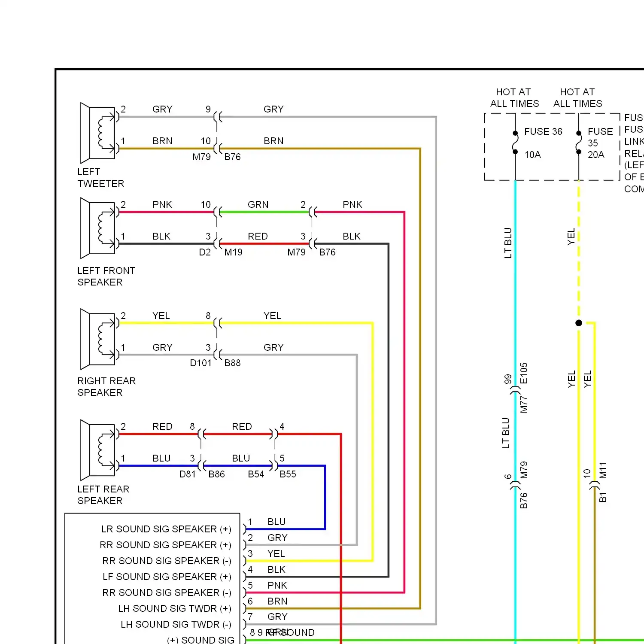Click the Fuse 36 fuse symbol
Viewport: 644px width, 644px height.
[515, 142]
